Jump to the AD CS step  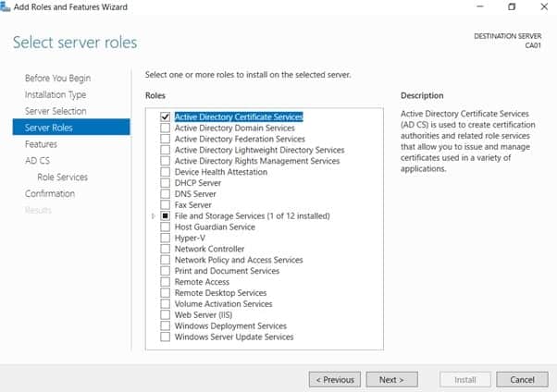click(37, 161)
